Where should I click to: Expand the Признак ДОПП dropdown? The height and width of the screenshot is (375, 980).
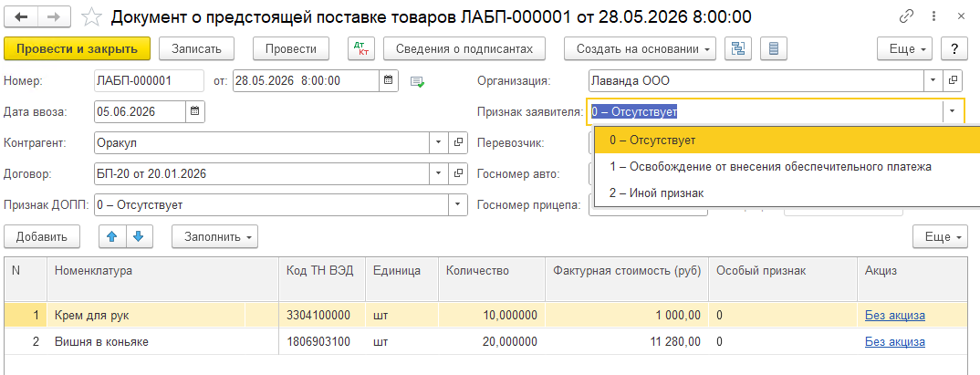pyautogui.click(x=457, y=204)
